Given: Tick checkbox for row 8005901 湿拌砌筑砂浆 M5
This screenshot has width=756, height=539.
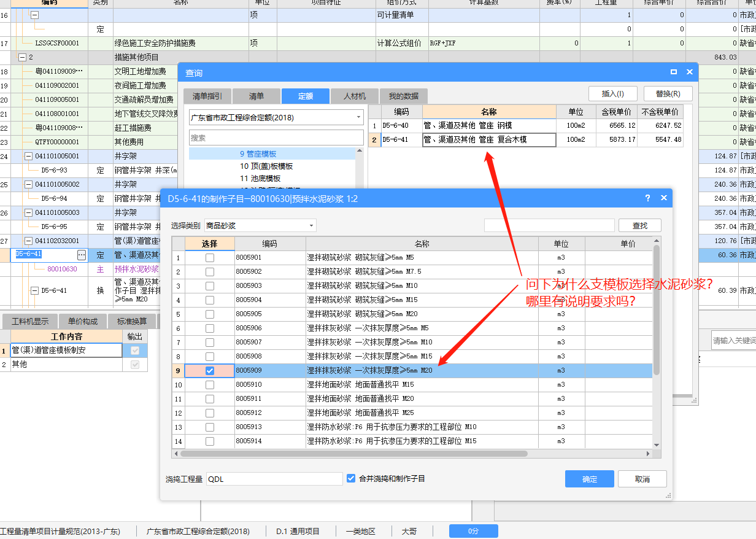Looking at the screenshot, I should tap(210, 258).
